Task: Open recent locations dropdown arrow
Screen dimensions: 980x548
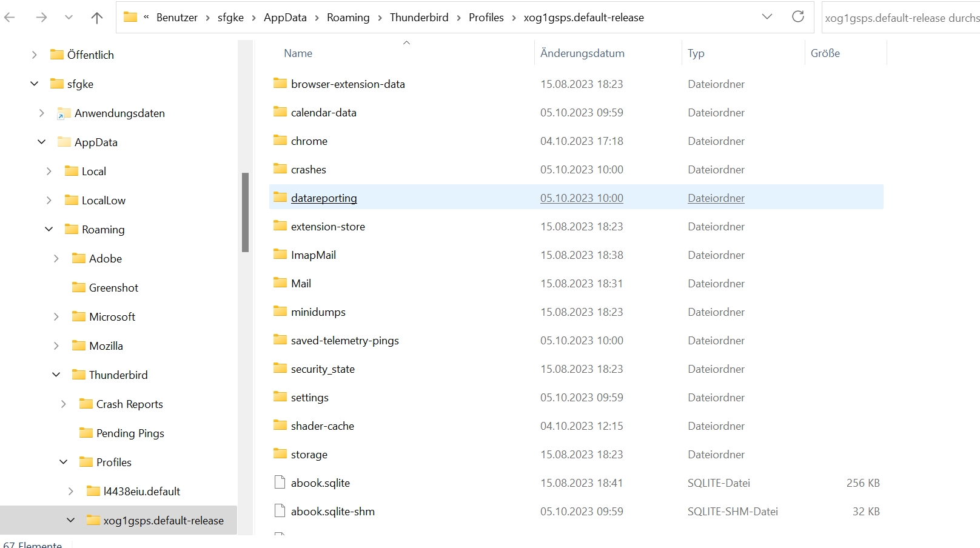Action: point(69,18)
